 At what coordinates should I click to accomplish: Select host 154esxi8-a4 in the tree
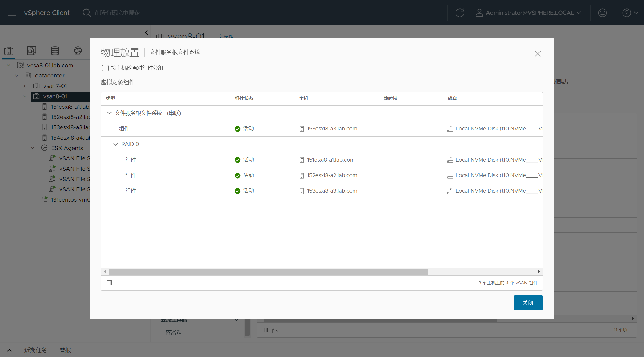tap(70, 138)
